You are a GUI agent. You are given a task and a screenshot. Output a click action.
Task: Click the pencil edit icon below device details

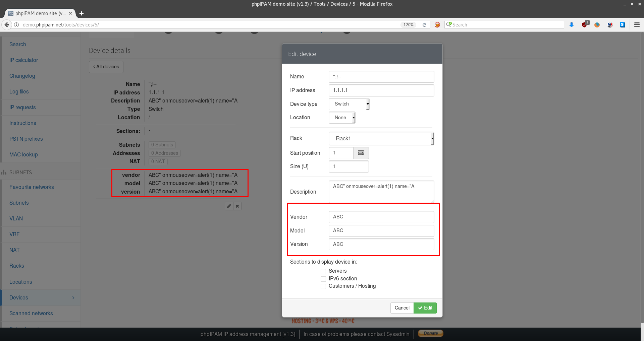pos(229,206)
